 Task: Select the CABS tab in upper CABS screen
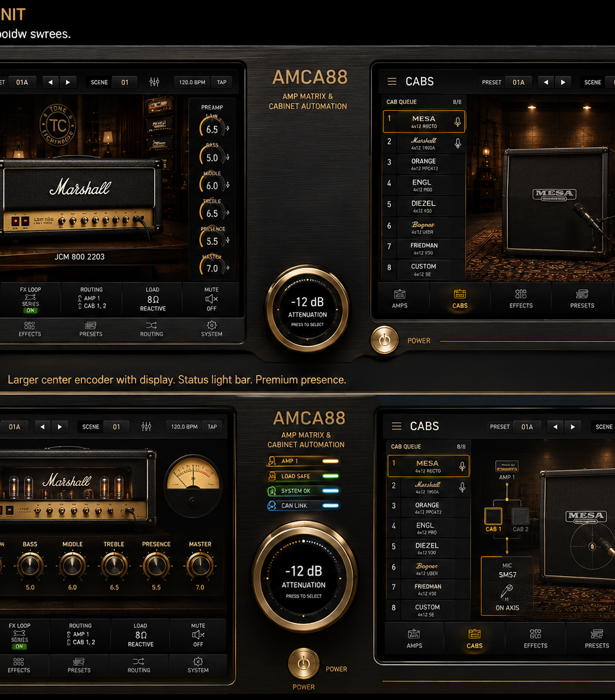pyautogui.click(x=460, y=299)
